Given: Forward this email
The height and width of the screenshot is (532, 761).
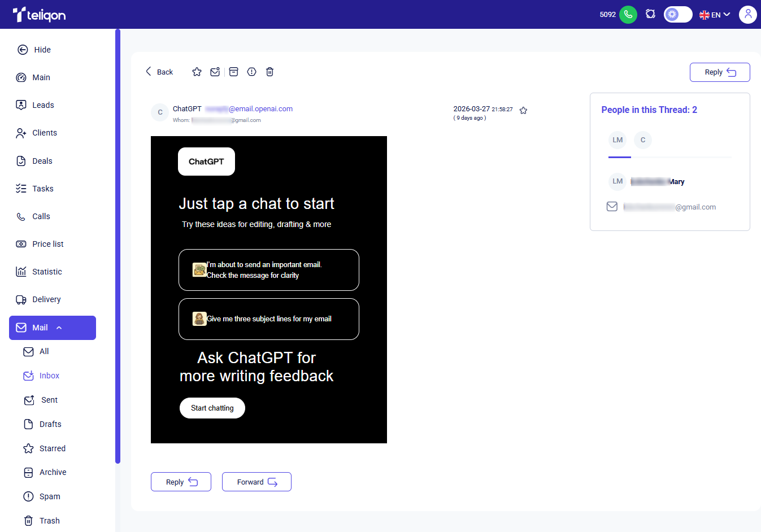Looking at the screenshot, I should pyautogui.click(x=256, y=482).
